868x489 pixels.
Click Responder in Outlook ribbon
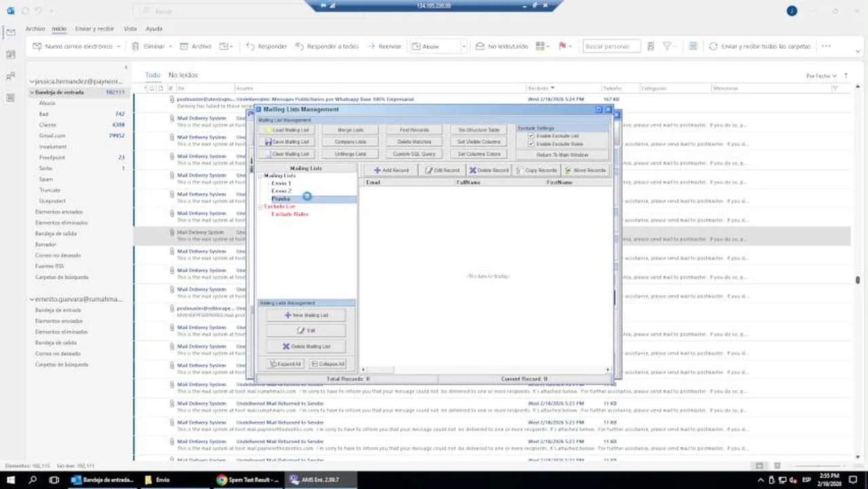267,46
